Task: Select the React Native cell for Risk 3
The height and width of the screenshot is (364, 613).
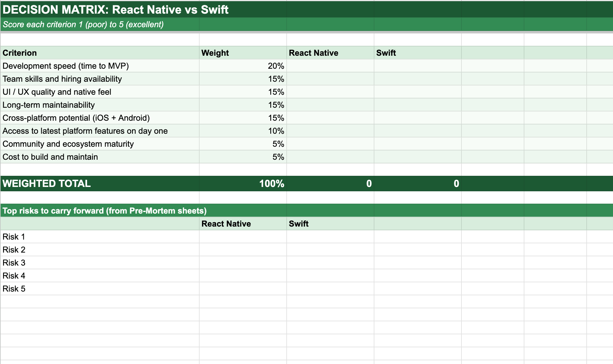Action: click(x=243, y=263)
